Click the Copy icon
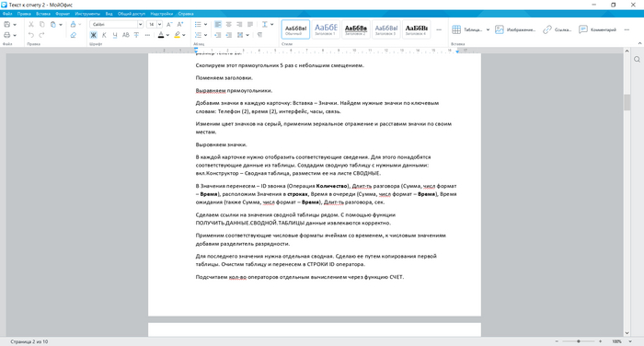The width and height of the screenshot is (644, 346). pyautogui.click(x=42, y=25)
